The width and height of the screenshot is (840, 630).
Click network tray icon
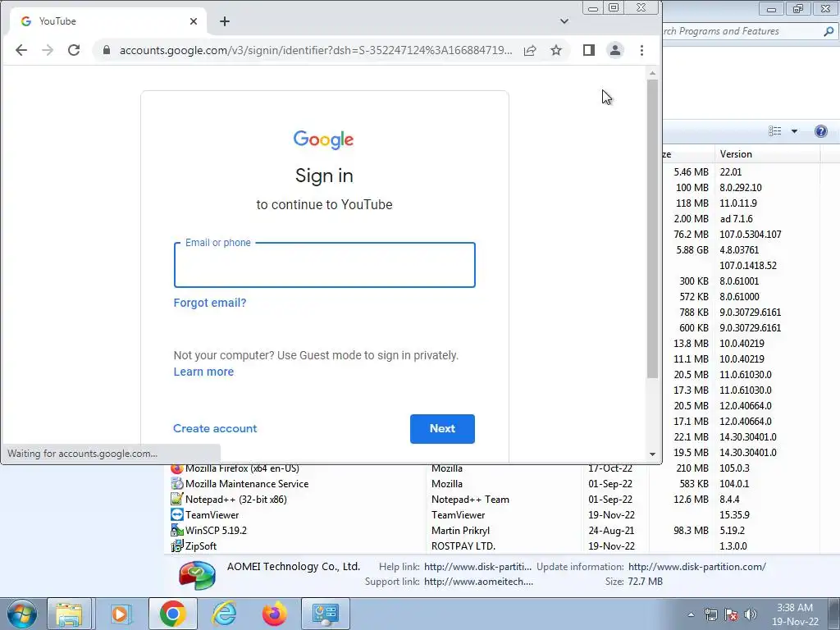pyautogui.click(x=711, y=614)
